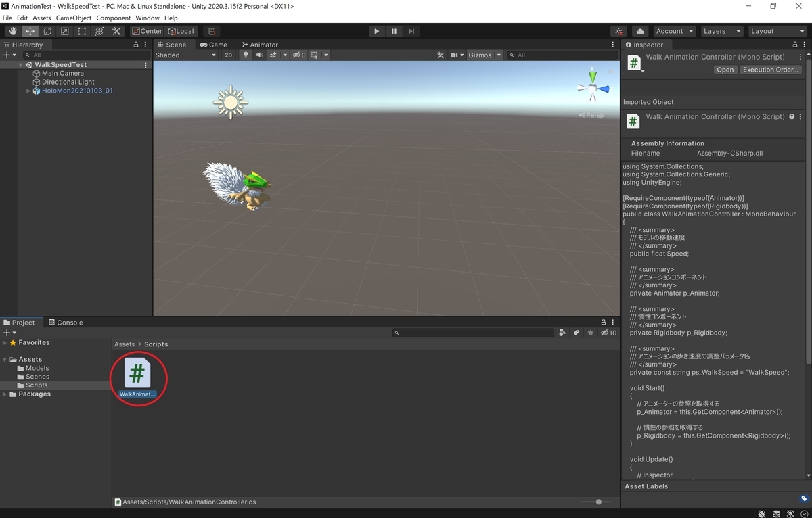Select the Rect tool

click(x=82, y=31)
